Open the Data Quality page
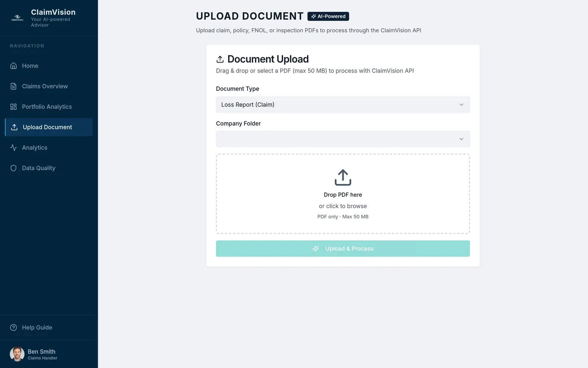This screenshot has width=588, height=368. coord(49,168)
